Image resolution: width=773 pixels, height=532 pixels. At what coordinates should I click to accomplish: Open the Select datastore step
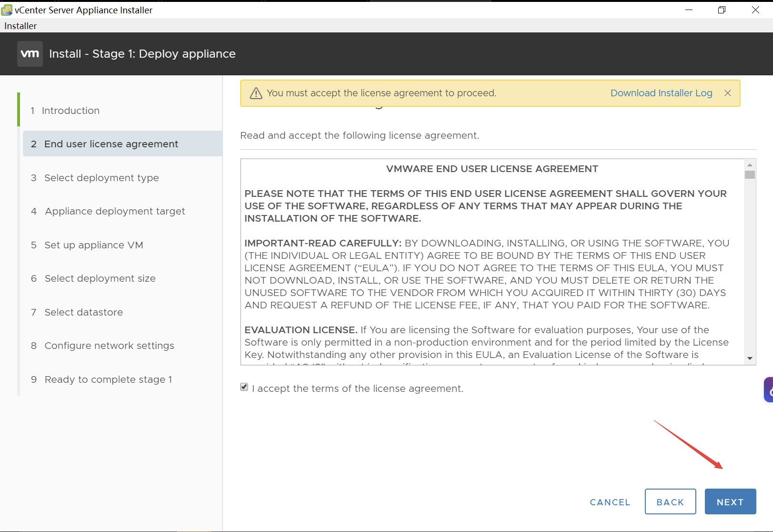coord(77,312)
